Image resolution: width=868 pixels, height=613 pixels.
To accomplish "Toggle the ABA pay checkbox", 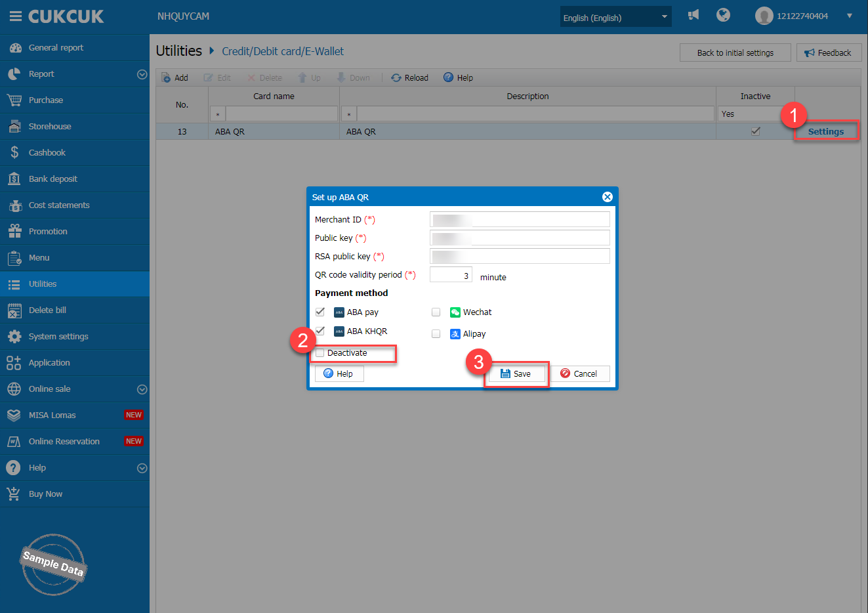I will pos(320,312).
